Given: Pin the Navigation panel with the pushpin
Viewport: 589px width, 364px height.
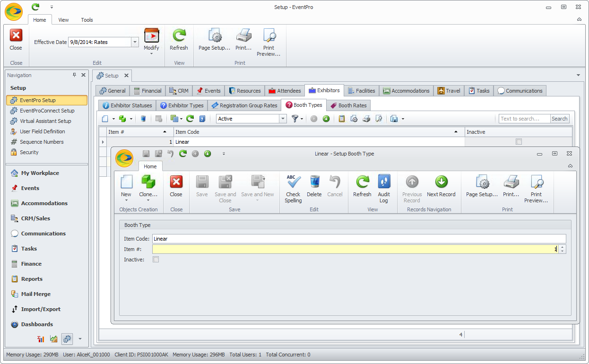Looking at the screenshot, I should [74, 75].
